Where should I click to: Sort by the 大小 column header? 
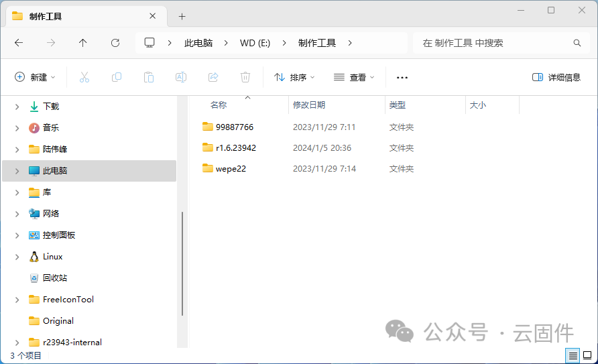pos(477,105)
